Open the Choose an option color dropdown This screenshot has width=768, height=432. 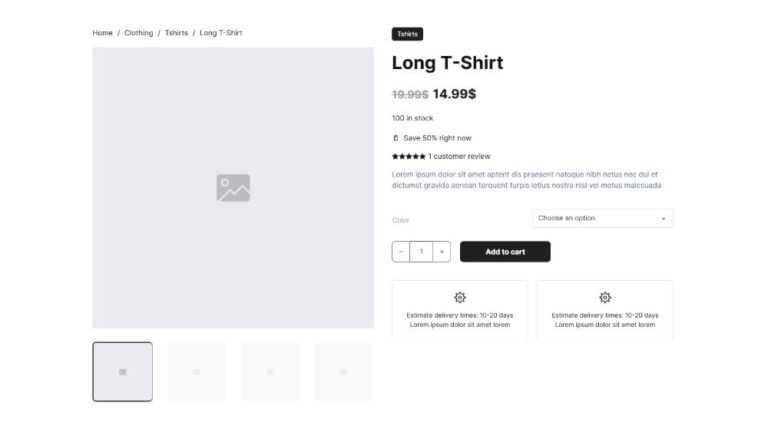click(x=601, y=218)
